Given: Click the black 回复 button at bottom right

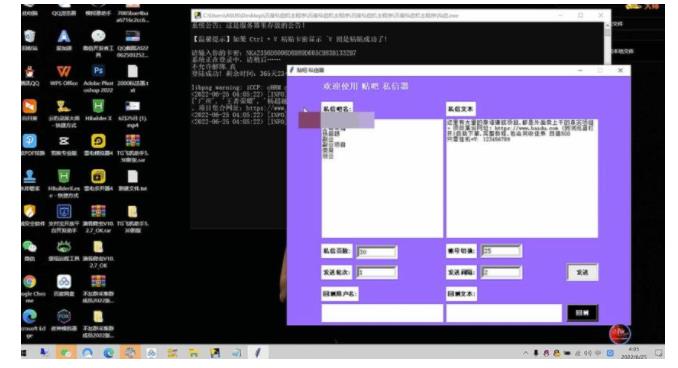Looking at the screenshot, I should [x=582, y=313].
